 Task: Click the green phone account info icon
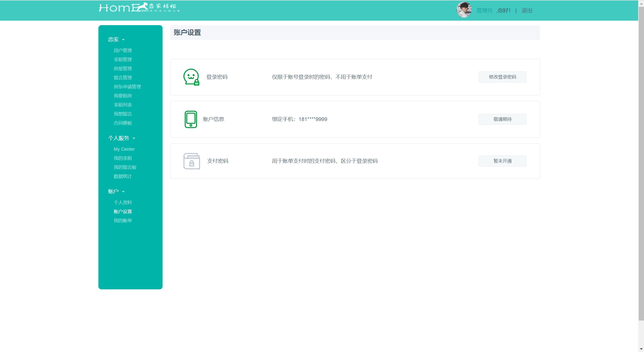191,119
